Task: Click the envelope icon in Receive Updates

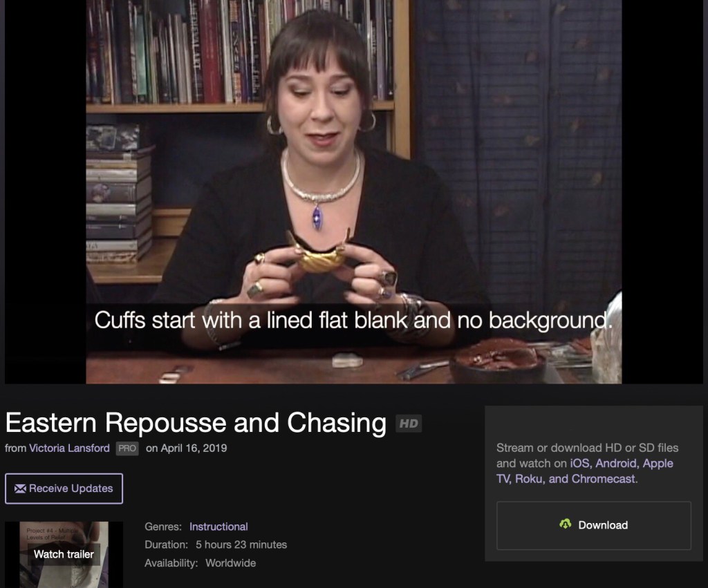Action: tap(20, 489)
